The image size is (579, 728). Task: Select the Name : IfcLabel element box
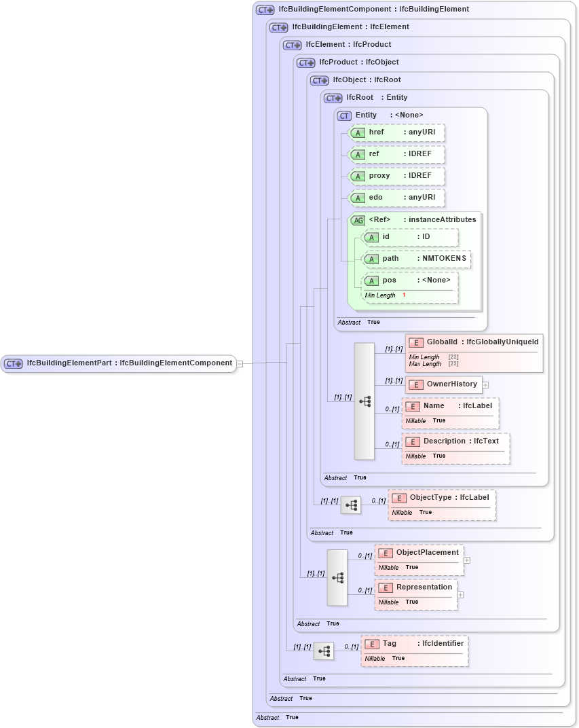(450, 412)
